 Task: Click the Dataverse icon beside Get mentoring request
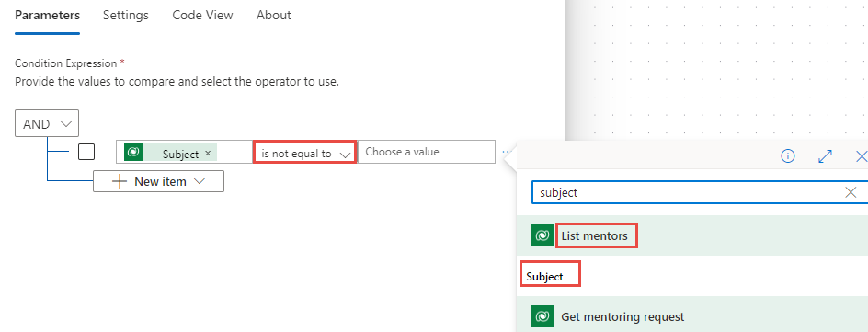click(542, 316)
